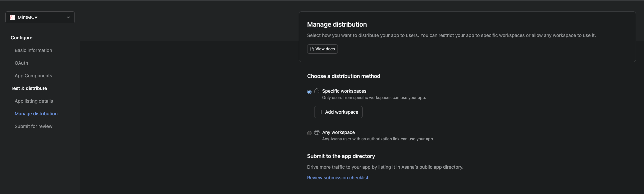Click the globe icon beside Any workspace
Image resolution: width=644 pixels, height=194 pixels.
(317, 132)
